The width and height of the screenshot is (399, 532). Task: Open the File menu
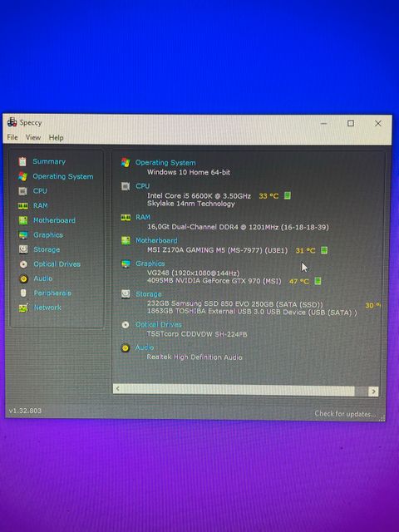(x=12, y=137)
